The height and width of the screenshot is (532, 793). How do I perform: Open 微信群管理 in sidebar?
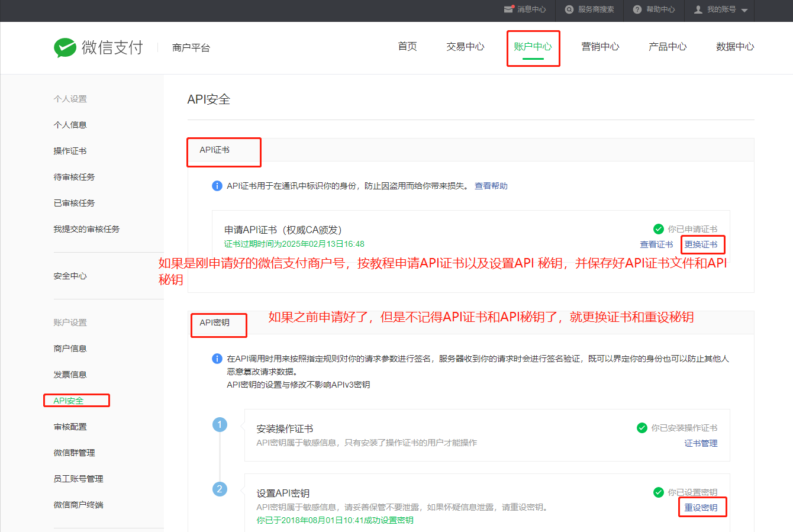74,453
